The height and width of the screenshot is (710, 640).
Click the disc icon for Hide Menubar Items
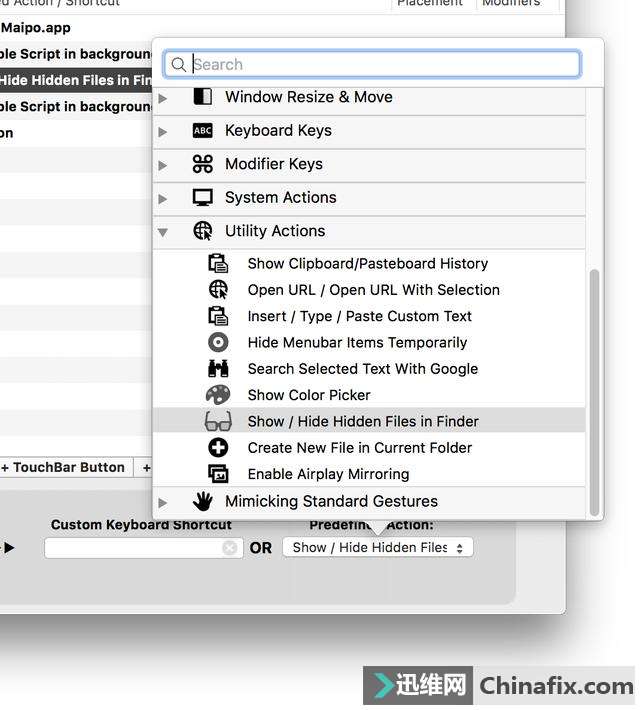click(x=218, y=342)
